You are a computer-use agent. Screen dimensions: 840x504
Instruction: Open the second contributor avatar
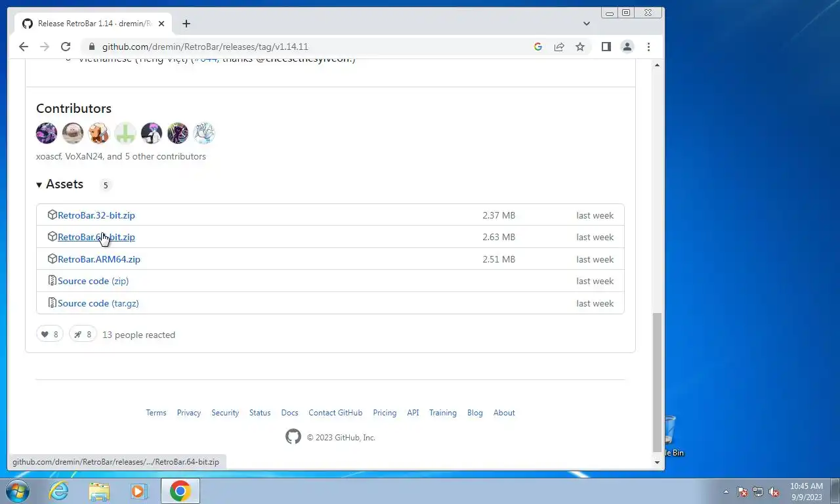tap(73, 133)
